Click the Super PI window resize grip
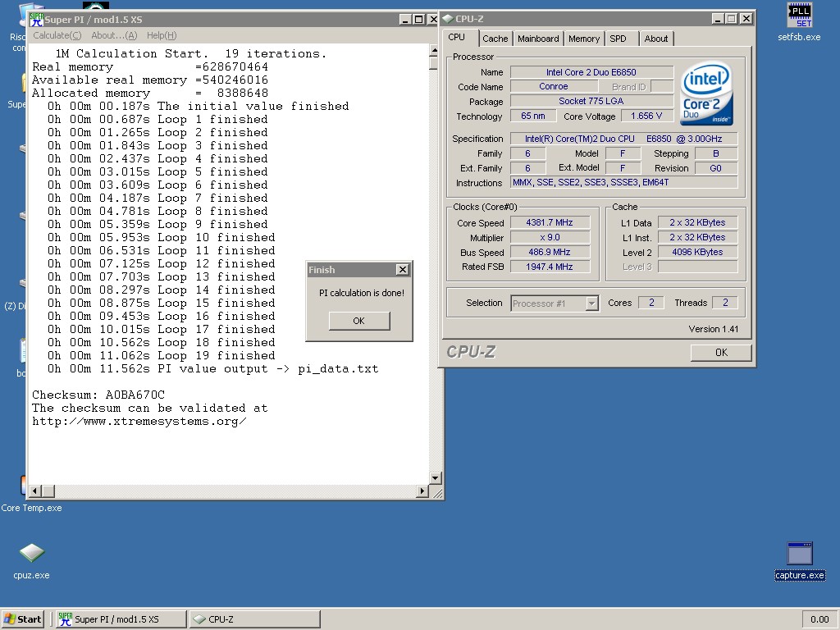 [x=437, y=492]
